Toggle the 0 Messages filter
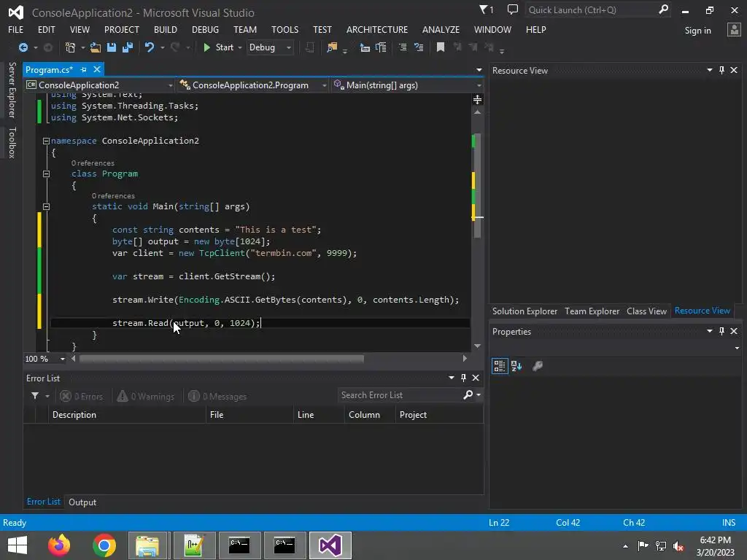The height and width of the screenshot is (560, 747). tap(217, 396)
